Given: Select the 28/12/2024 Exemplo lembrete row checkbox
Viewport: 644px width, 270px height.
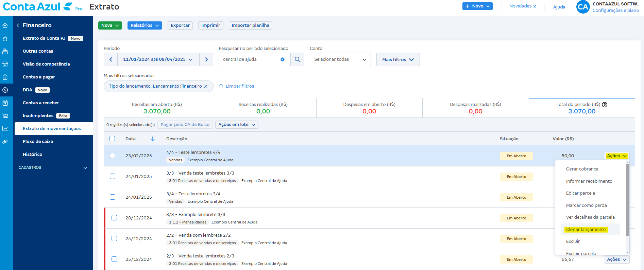Looking at the screenshot, I should 114,218.
